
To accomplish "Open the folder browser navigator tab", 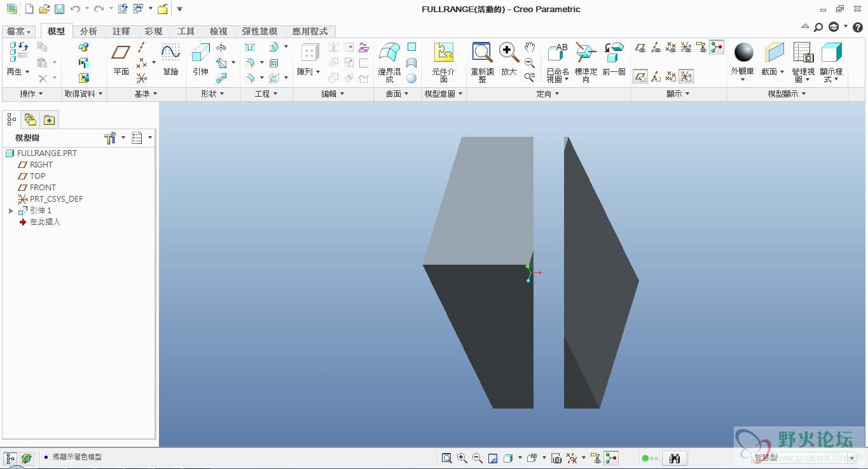I will pyautogui.click(x=30, y=120).
